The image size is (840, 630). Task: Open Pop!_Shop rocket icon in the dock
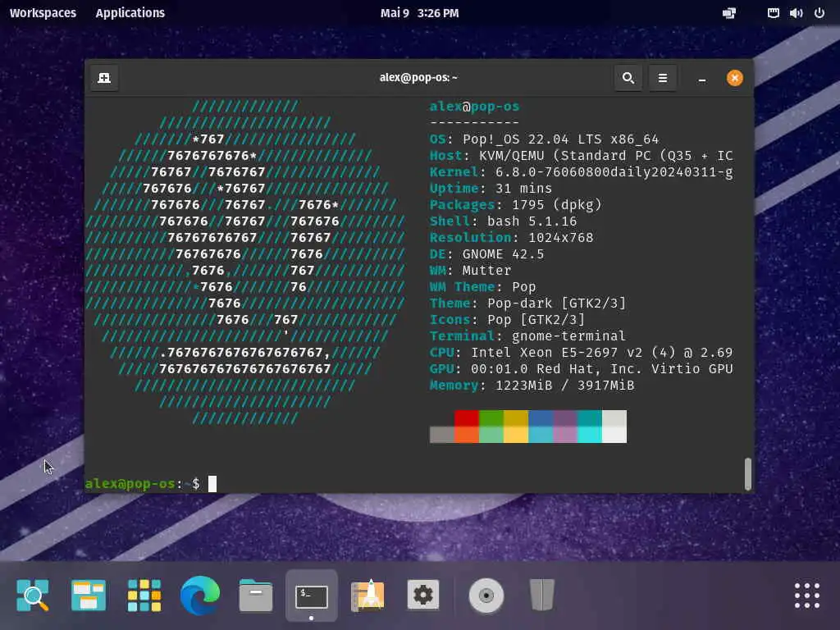(x=367, y=596)
